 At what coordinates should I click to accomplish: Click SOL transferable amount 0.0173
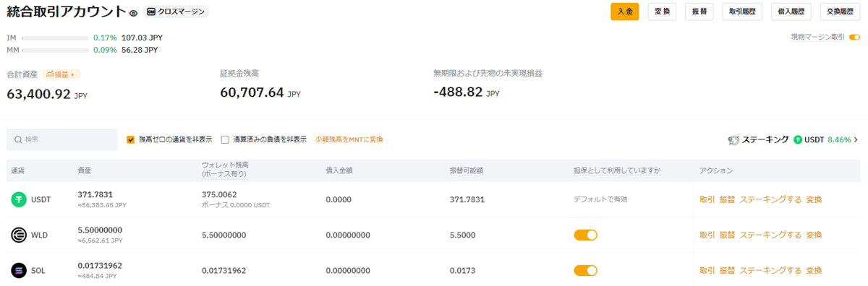click(463, 270)
